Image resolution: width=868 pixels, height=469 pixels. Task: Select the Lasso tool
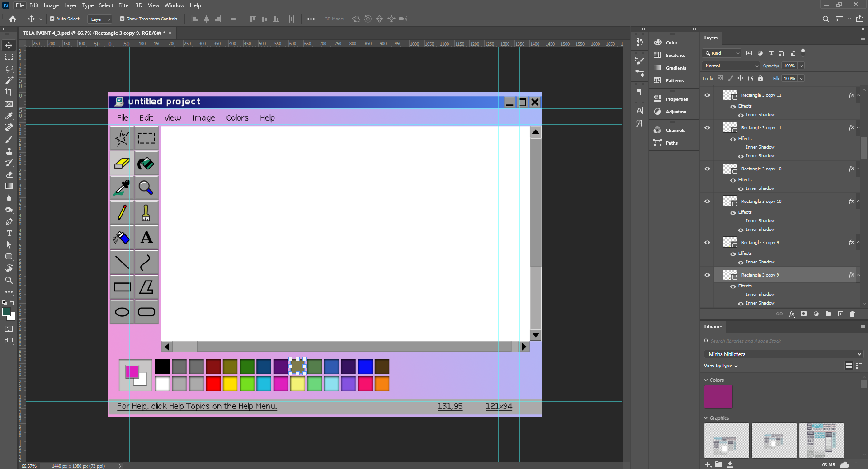tap(9, 69)
